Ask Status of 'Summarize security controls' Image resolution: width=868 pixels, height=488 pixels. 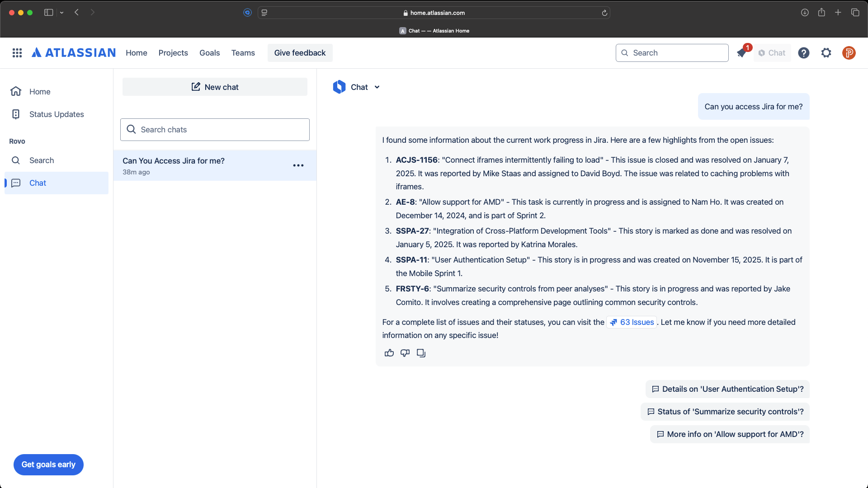[x=725, y=412]
